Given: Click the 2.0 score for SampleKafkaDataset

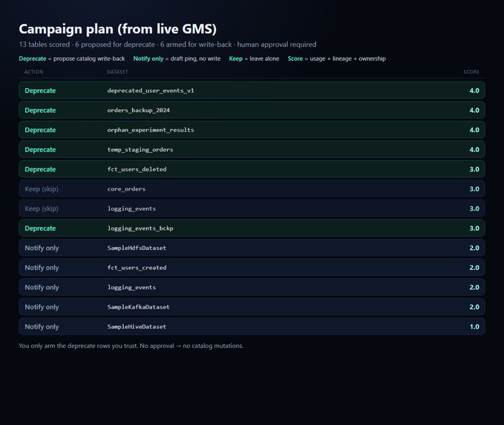Looking at the screenshot, I should point(474,307).
